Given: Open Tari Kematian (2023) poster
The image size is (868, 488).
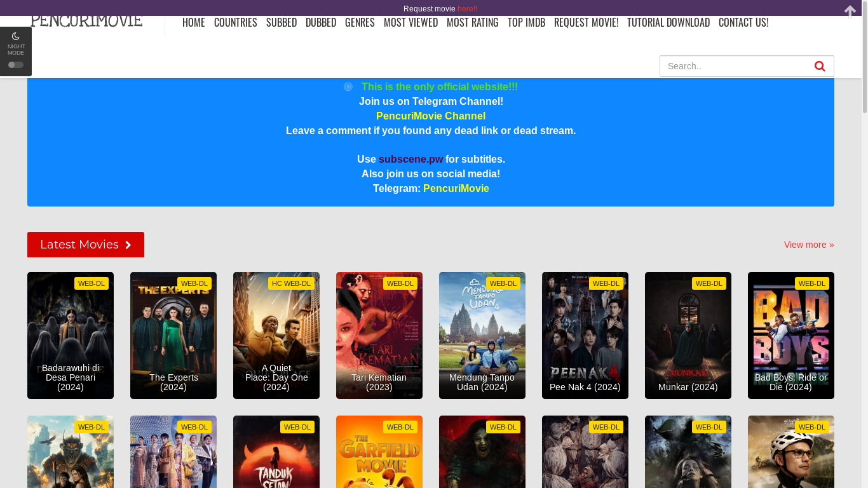Looking at the screenshot, I should pos(379,335).
